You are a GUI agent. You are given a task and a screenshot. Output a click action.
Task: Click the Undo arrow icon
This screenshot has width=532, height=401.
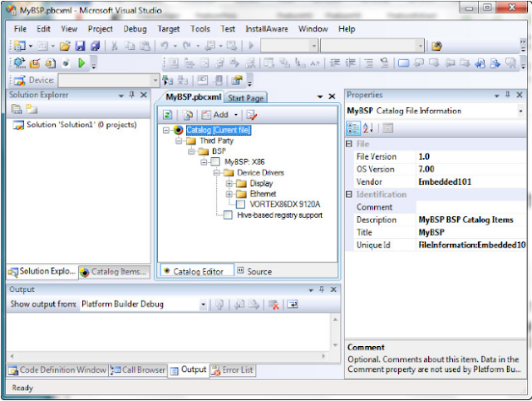click(x=165, y=46)
